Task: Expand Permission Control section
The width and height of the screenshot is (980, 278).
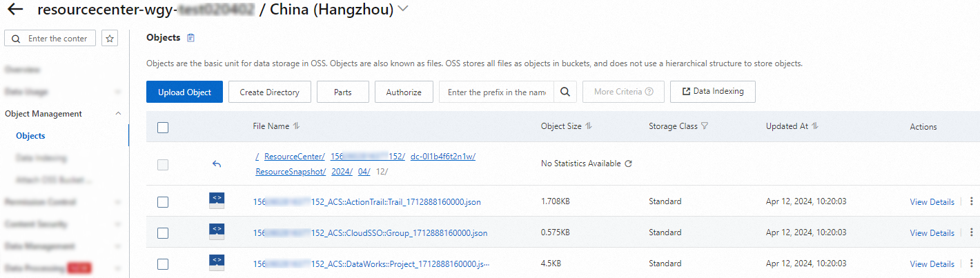Action: pos(118,202)
